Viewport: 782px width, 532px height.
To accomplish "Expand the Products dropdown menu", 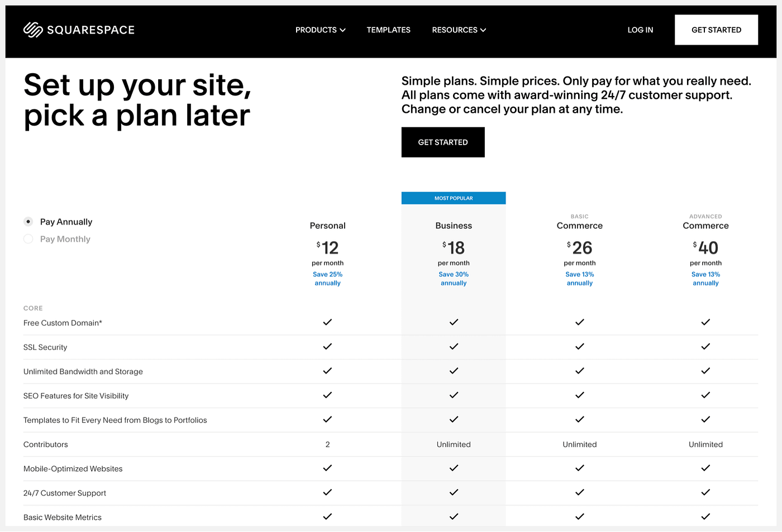I will 321,30.
